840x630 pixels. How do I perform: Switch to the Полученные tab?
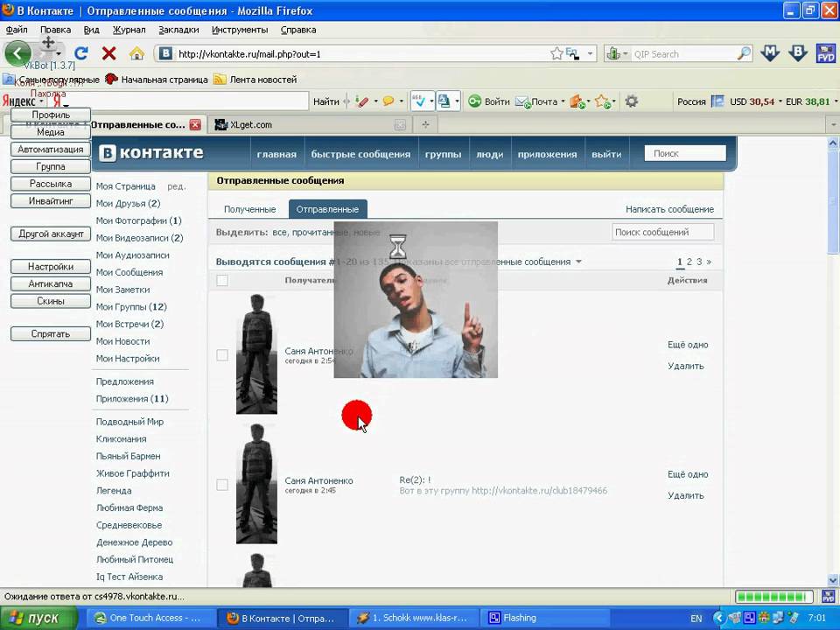(249, 209)
